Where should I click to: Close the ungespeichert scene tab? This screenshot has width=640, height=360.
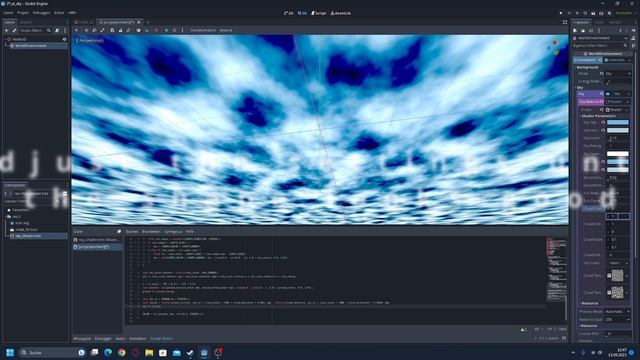click(139, 22)
